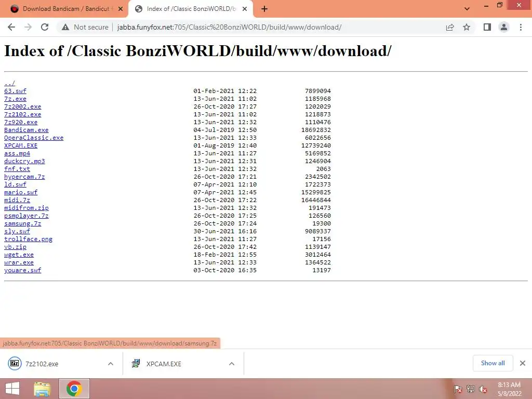Click the address bar URL
This screenshot has width=532, height=399.
point(229,27)
